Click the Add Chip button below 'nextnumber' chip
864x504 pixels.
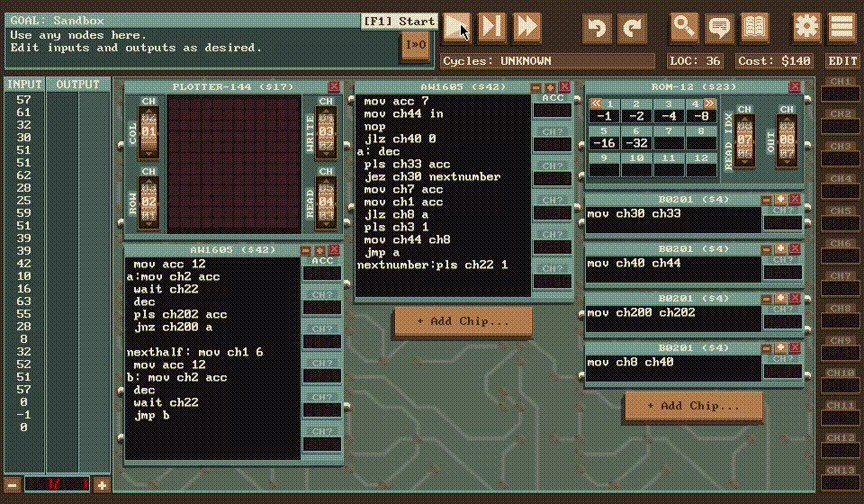[463, 321]
